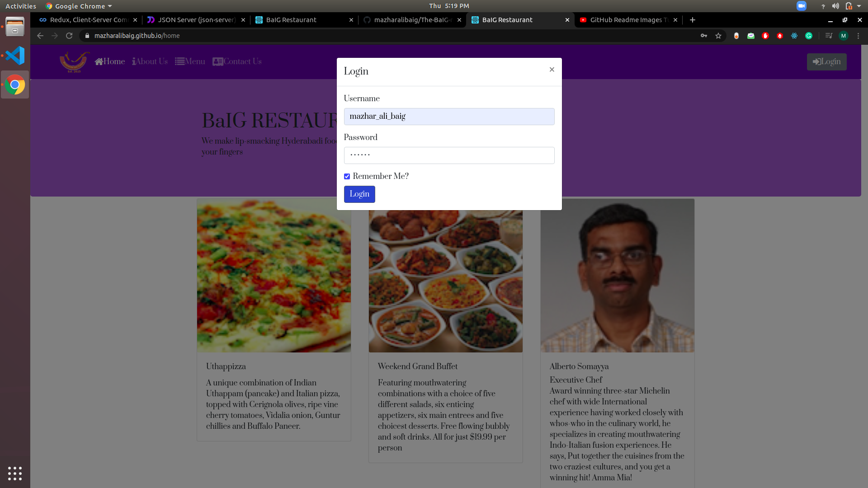This screenshot has height=488, width=868.
Task: Open Visual Studio Code from dock
Action: tap(15, 56)
